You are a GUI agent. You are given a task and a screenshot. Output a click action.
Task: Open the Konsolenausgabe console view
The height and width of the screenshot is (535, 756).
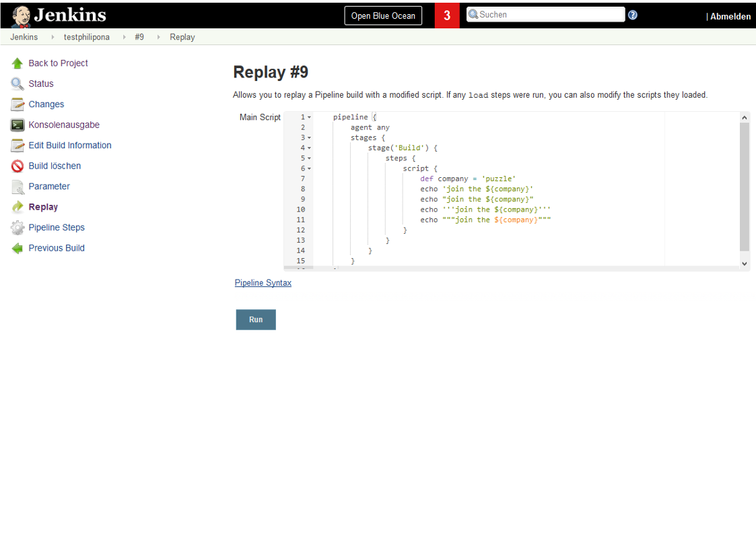(64, 125)
